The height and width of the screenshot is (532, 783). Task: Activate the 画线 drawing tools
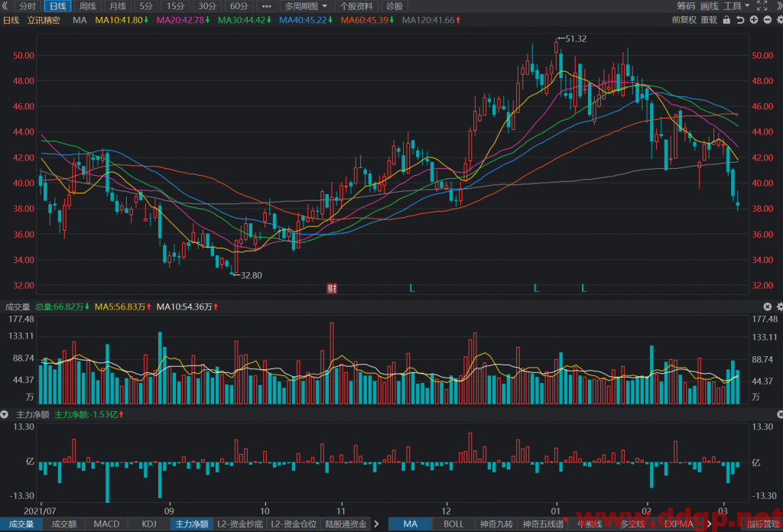pos(709,6)
